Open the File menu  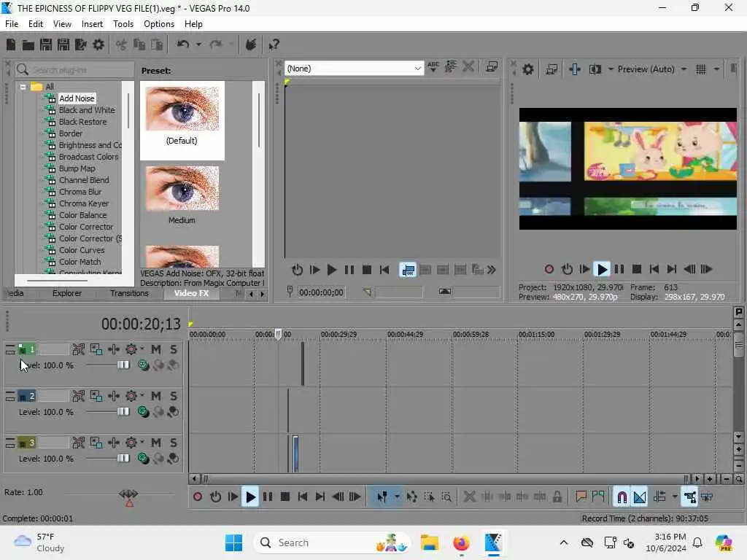(12, 24)
